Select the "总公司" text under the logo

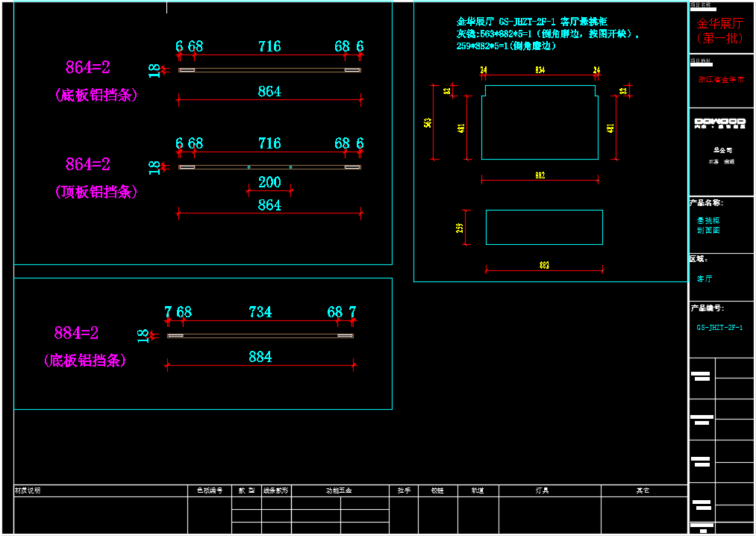pyautogui.click(x=722, y=150)
